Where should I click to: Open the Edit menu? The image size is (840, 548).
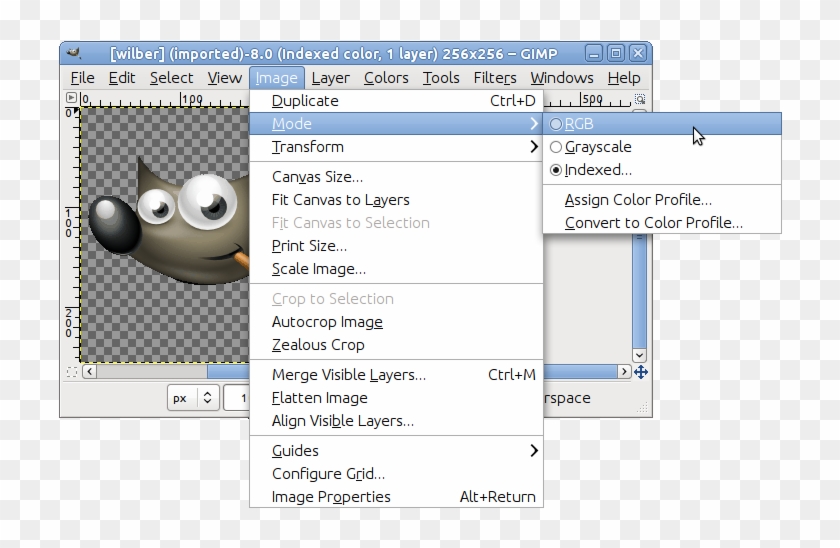click(122, 78)
